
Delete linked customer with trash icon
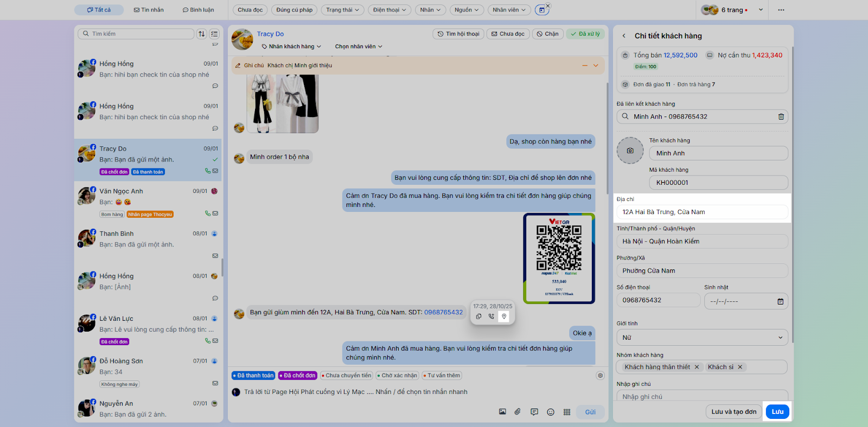(x=781, y=117)
